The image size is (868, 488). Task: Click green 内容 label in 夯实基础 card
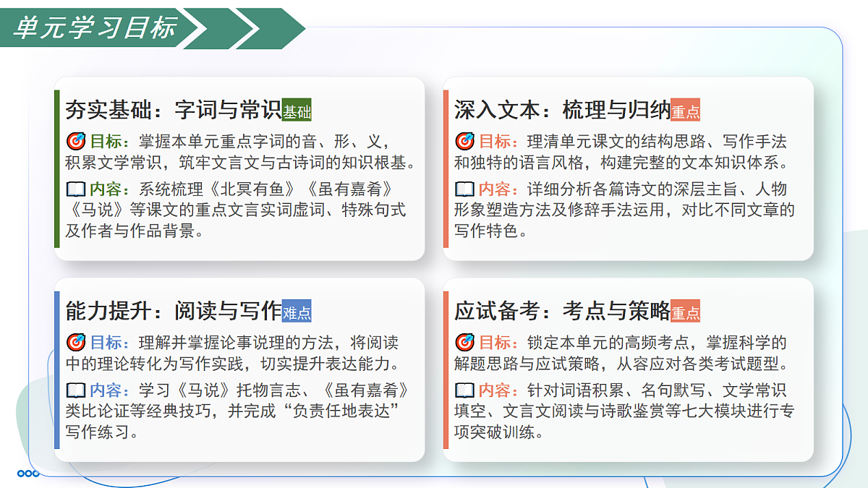pyautogui.click(x=110, y=190)
